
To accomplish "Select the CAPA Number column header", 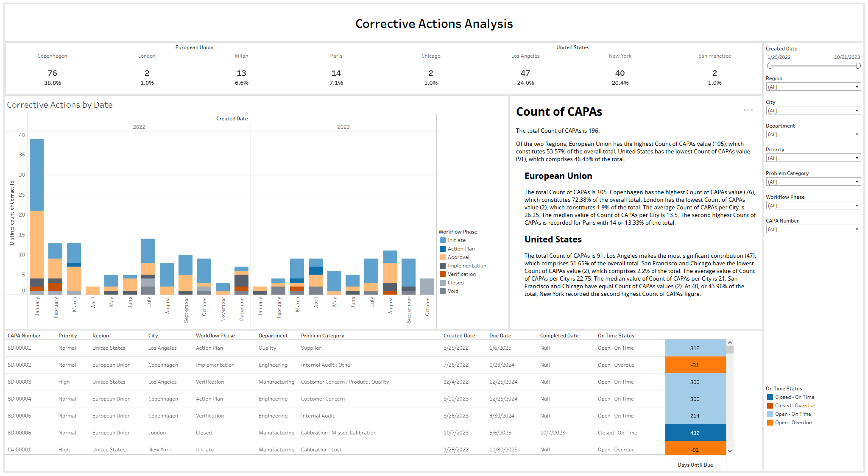I will click(24, 336).
